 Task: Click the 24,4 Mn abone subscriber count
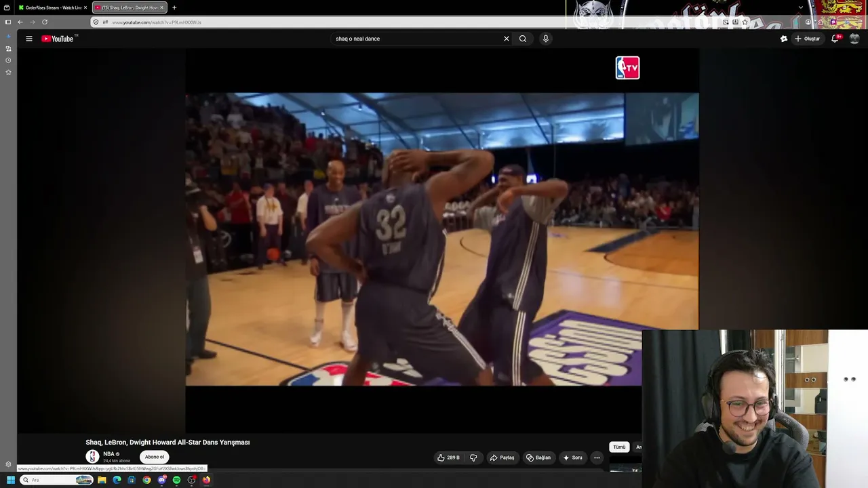[117, 461]
